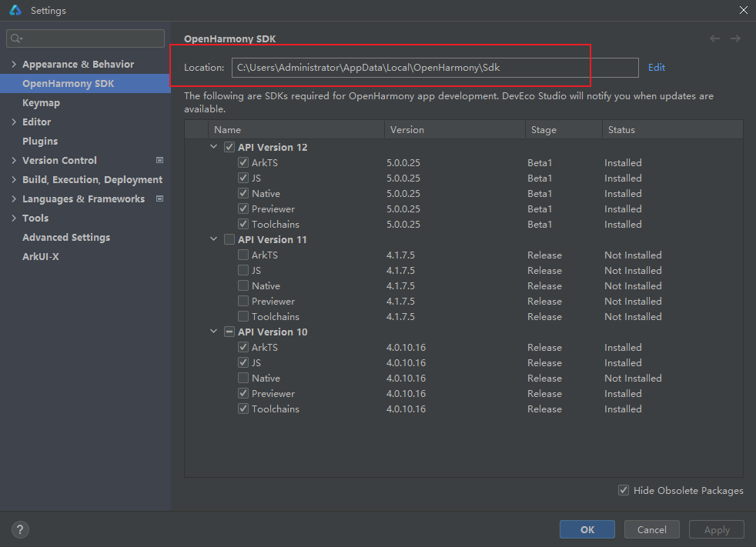Uncheck JS version 4.0.10.16

point(243,362)
